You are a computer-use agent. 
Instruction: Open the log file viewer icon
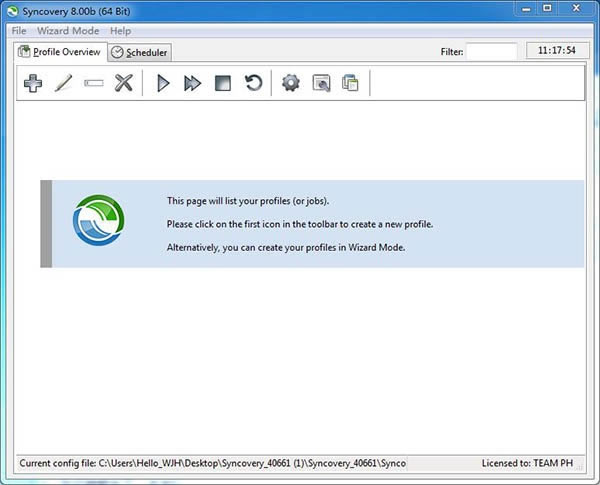click(x=321, y=83)
